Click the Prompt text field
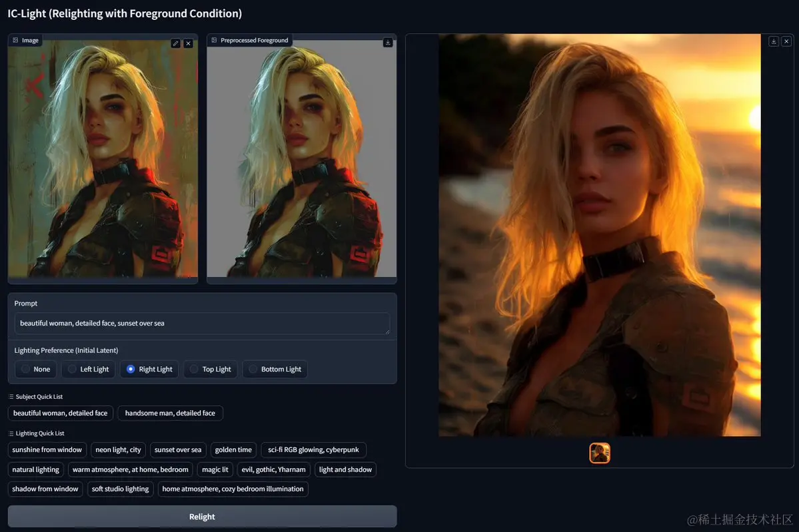The height and width of the screenshot is (532, 799). point(203,324)
